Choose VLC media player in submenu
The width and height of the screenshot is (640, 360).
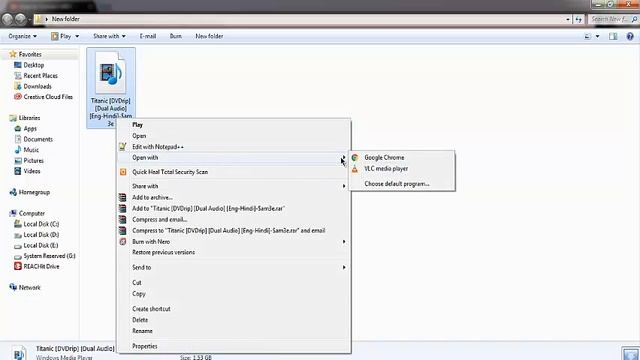tap(402, 168)
